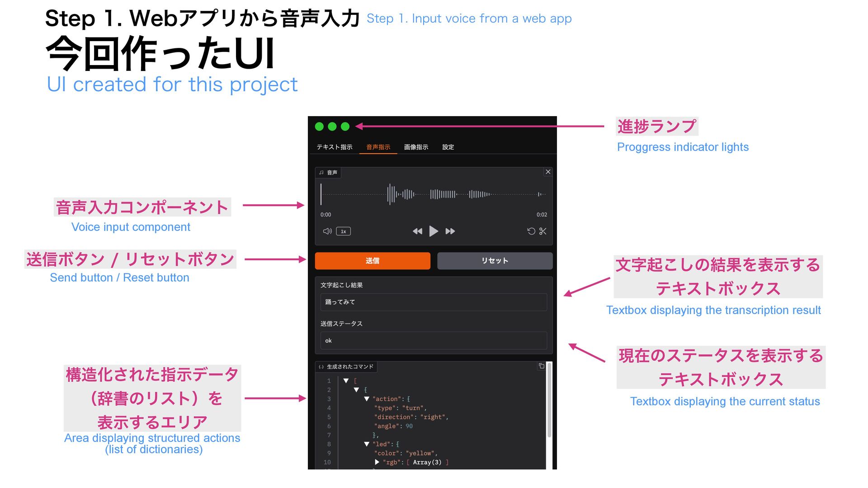868x488 pixels.
Task: Click the volume speaker icon
Action: coord(327,231)
